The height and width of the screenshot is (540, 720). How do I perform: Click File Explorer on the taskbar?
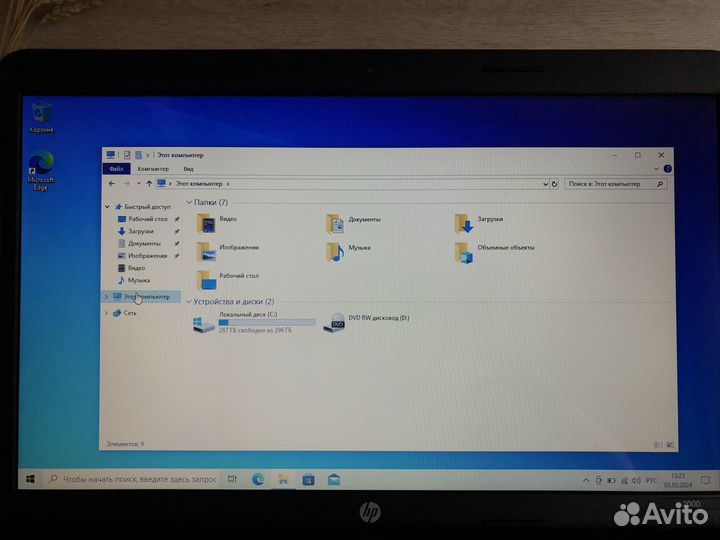283,480
